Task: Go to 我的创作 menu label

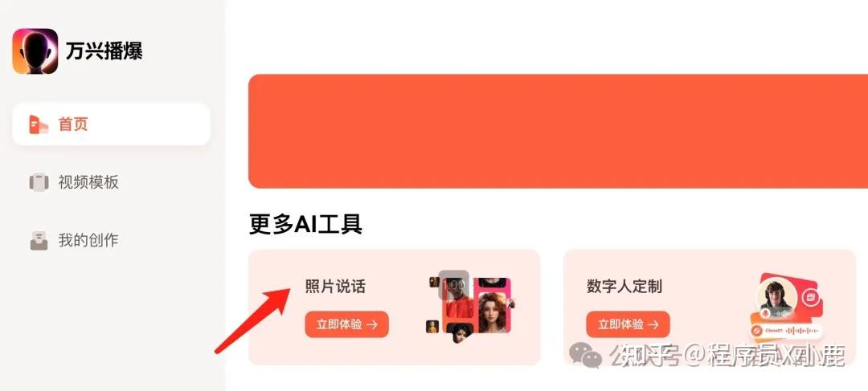Action: click(x=88, y=241)
